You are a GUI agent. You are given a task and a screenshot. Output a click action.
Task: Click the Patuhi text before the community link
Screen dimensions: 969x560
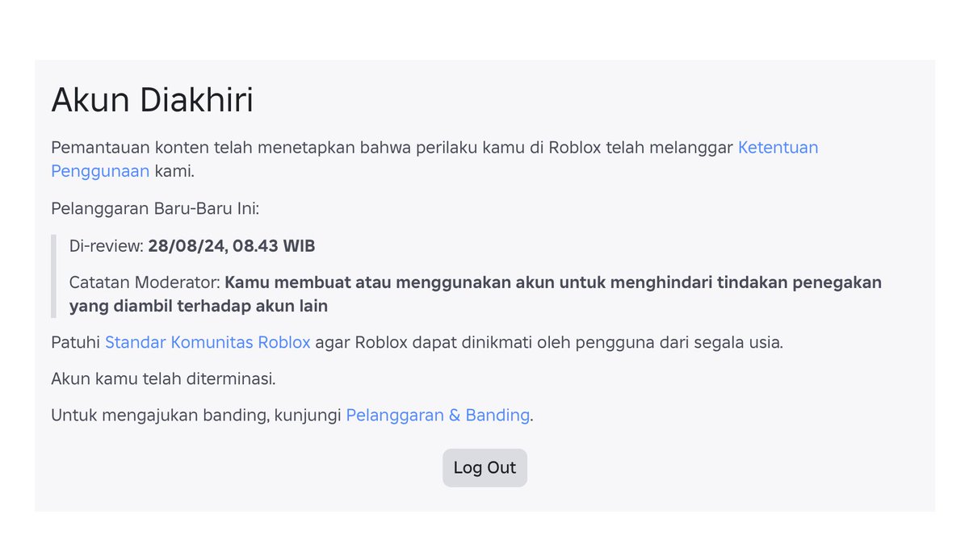click(77, 342)
